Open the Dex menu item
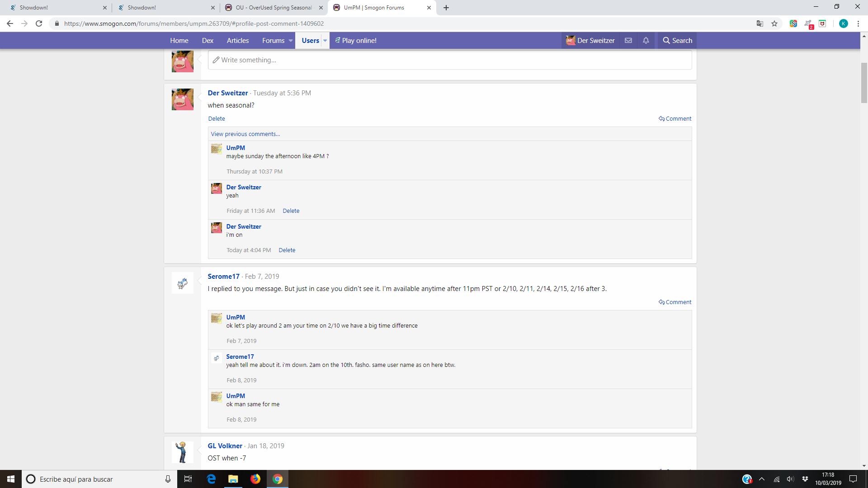The width and height of the screenshot is (868, 488). (208, 41)
